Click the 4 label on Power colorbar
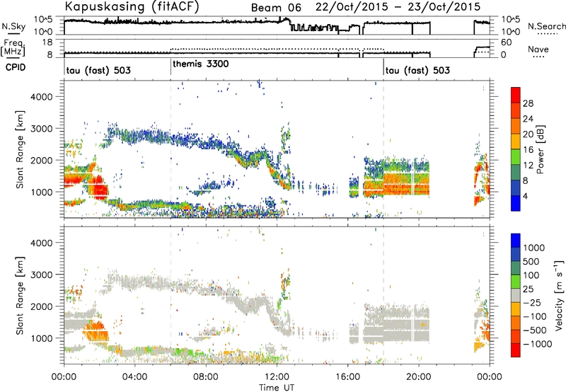 point(525,196)
